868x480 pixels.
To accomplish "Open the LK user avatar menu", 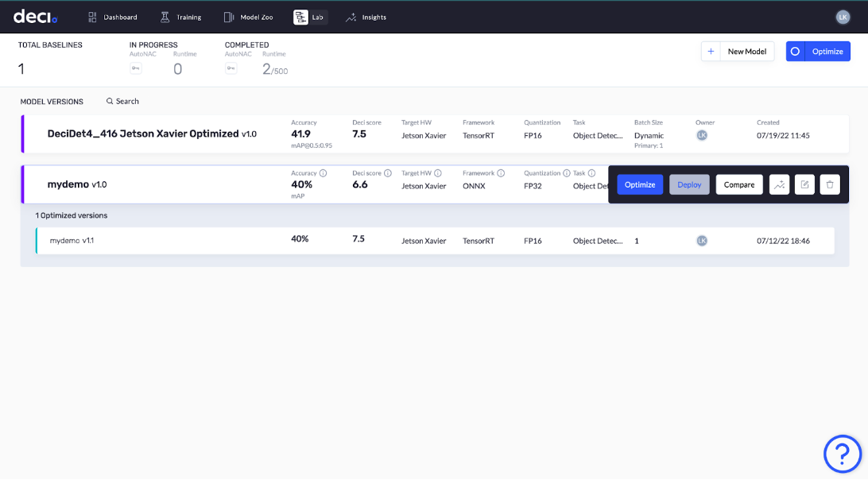I will click(x=843, y=17).
